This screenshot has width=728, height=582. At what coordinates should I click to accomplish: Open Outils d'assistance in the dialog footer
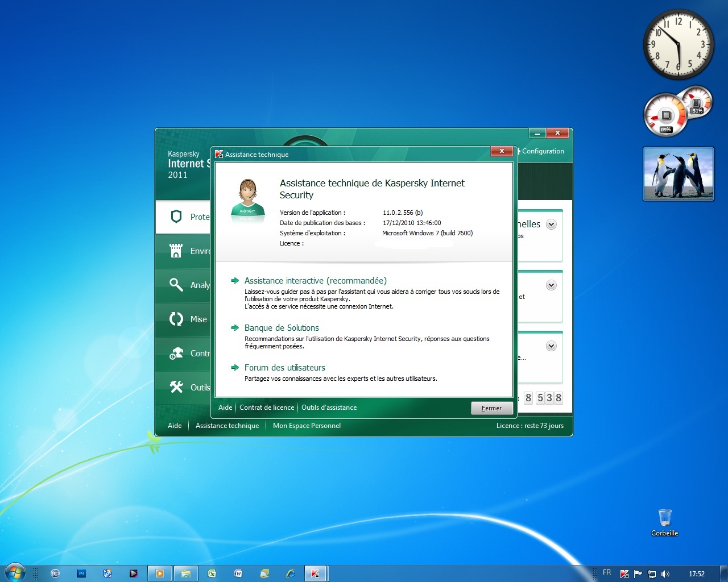click(329, 408)
